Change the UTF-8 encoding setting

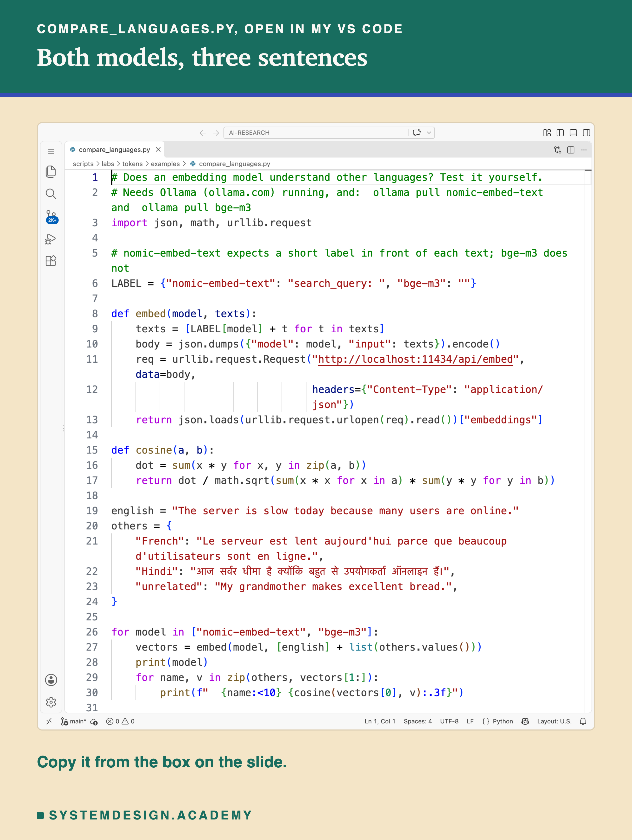click(x=449, y=721)
